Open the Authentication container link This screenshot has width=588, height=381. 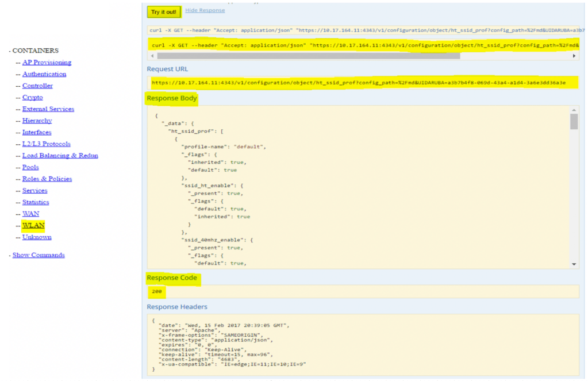pyautogui.click(x=44, y=74)
